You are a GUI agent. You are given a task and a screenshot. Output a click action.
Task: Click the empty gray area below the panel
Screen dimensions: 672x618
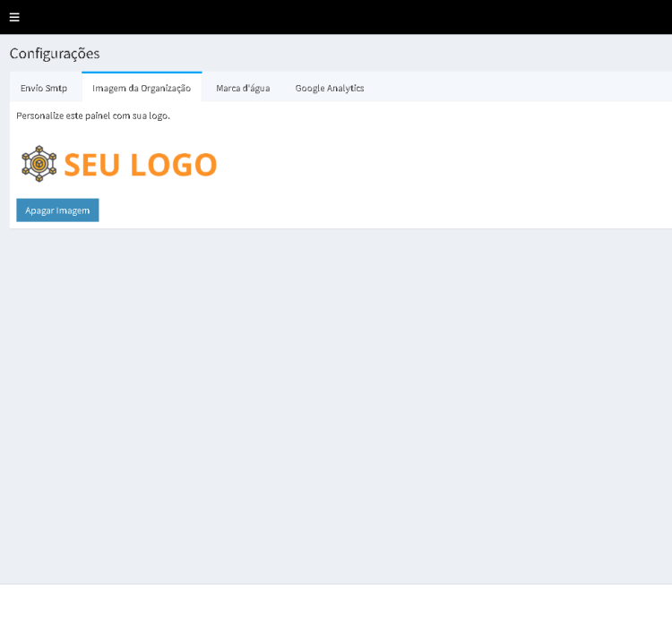pos(336,403)
